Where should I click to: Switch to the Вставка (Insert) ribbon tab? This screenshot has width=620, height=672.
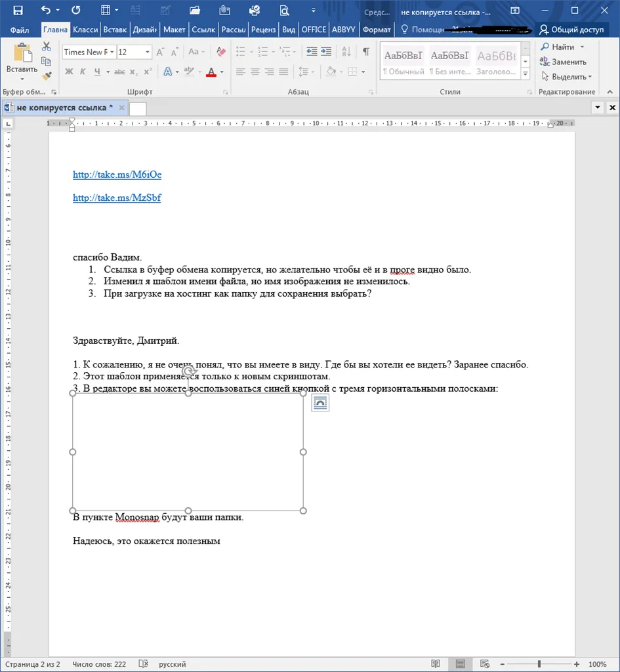115,30
